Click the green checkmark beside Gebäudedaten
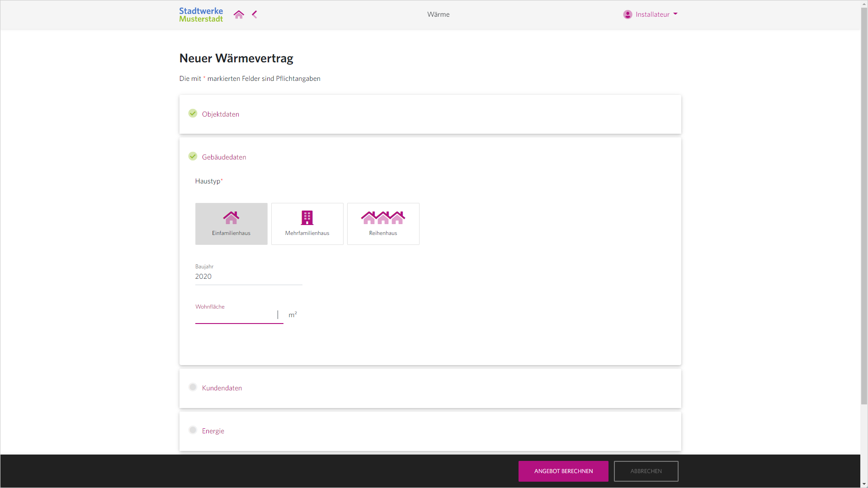 click(193, 156)
